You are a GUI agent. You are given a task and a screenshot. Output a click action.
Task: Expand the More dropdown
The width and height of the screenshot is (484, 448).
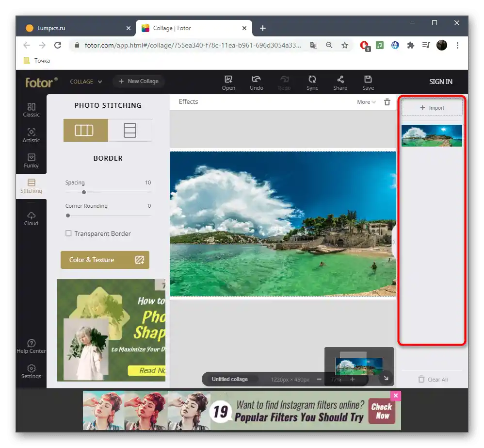366,102
